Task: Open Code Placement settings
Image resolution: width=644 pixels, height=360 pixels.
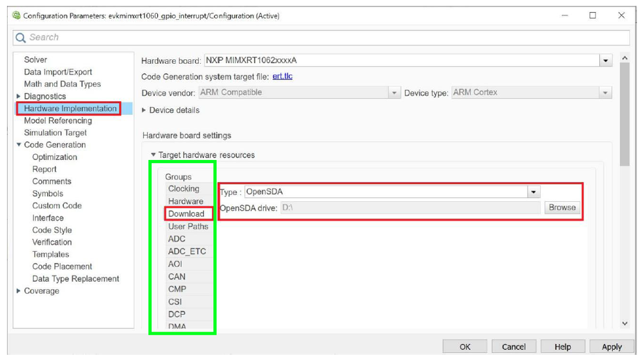Action: click(x=62, y=266)
